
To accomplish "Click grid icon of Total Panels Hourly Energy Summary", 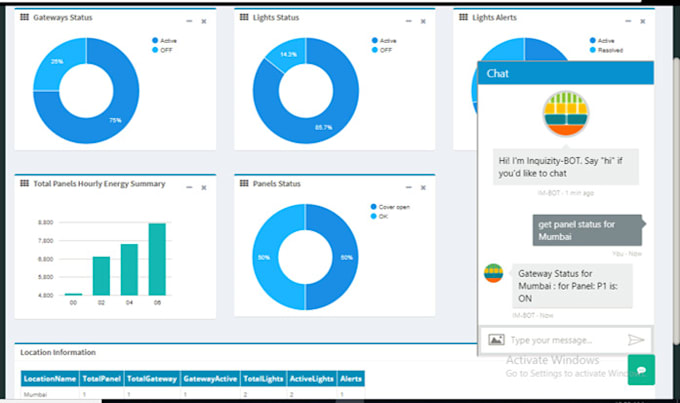I will tap(24, 183).
